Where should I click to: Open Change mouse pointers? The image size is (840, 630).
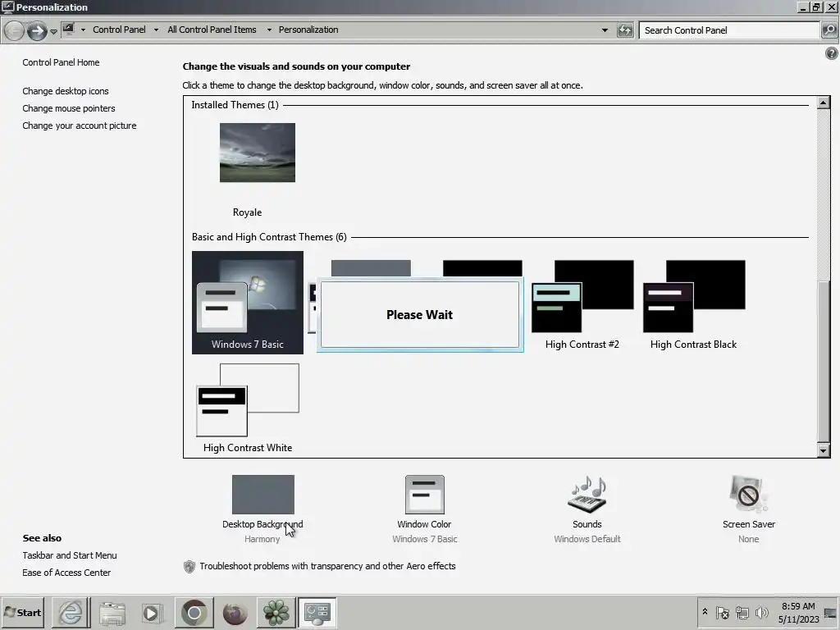(69, 108)
